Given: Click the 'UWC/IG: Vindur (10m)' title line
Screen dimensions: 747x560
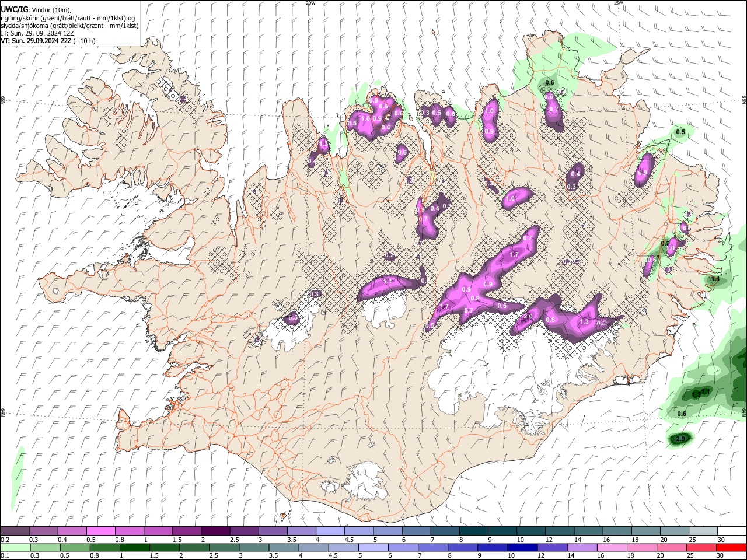Looking at the screenshot, I should point(36,9).
